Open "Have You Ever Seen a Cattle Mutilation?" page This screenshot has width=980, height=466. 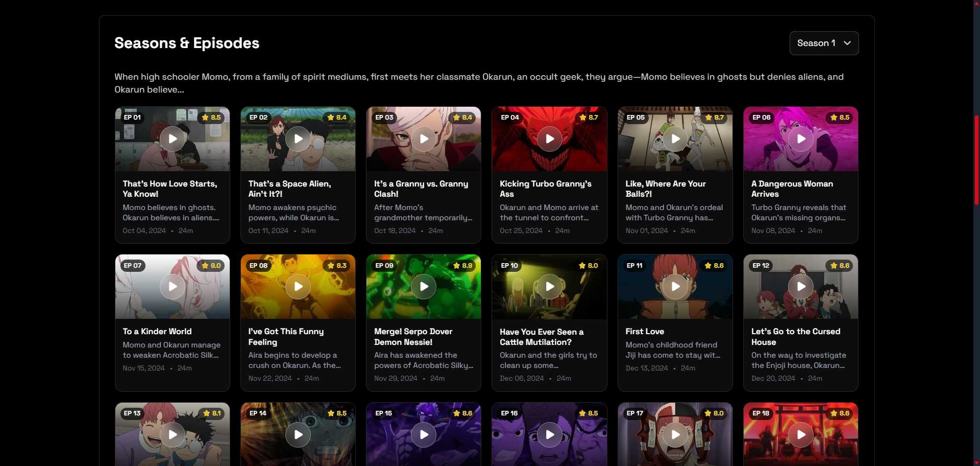click(x=541, y=337)
